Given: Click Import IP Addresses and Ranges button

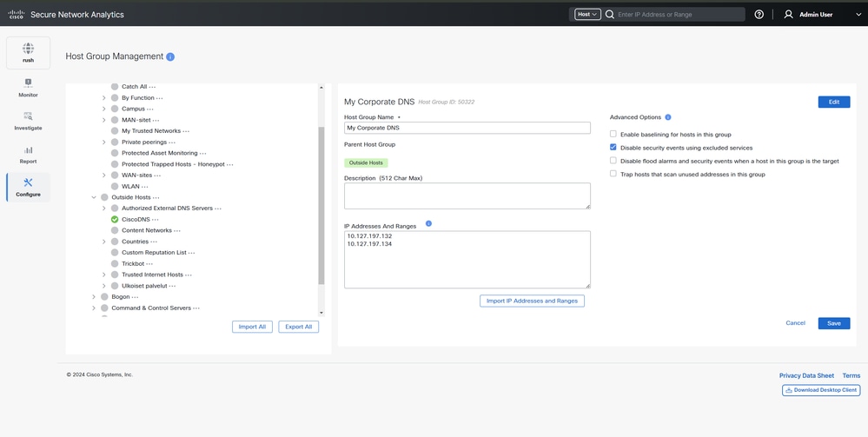Looking at the screenshot, I should tap(532, 301).
